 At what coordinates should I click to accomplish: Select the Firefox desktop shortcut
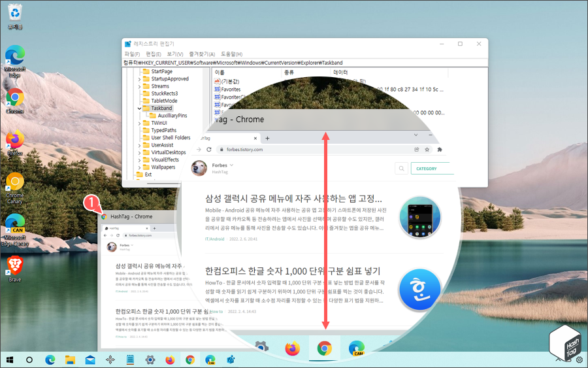coord(15,143)
